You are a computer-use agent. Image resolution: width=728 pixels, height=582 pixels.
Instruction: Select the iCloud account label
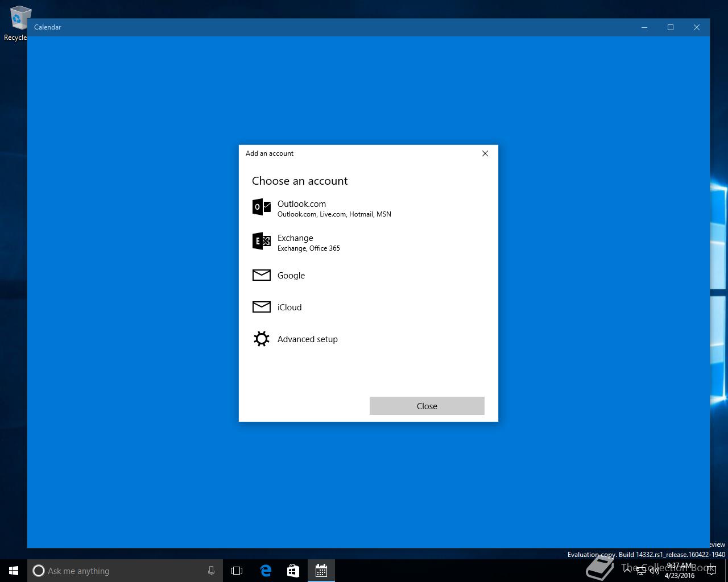289,307
